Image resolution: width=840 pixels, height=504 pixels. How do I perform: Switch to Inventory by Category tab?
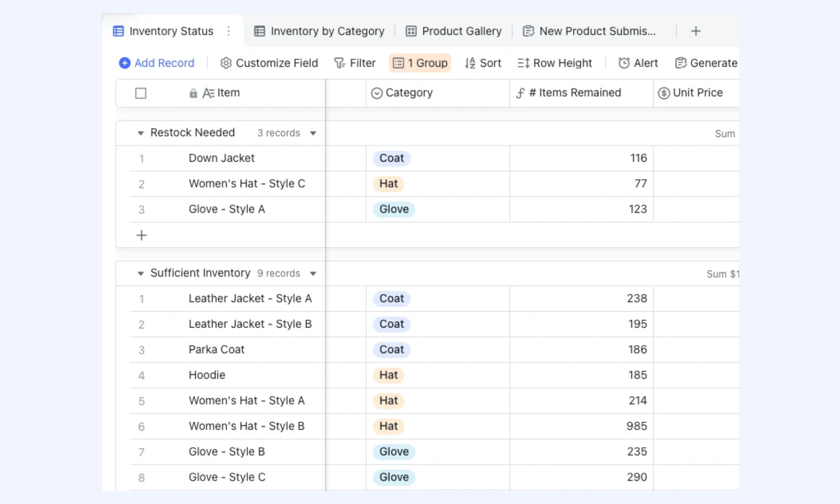tap(319, 31)
